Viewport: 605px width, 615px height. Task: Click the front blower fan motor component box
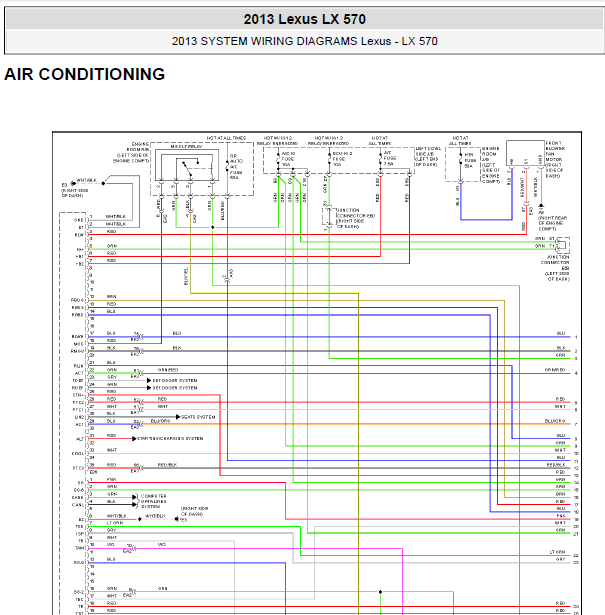[525, 153]
